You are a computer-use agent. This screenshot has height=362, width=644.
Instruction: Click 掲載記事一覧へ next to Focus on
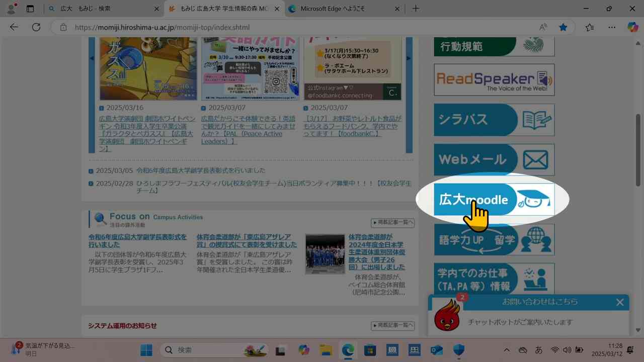tap(393, 223)
